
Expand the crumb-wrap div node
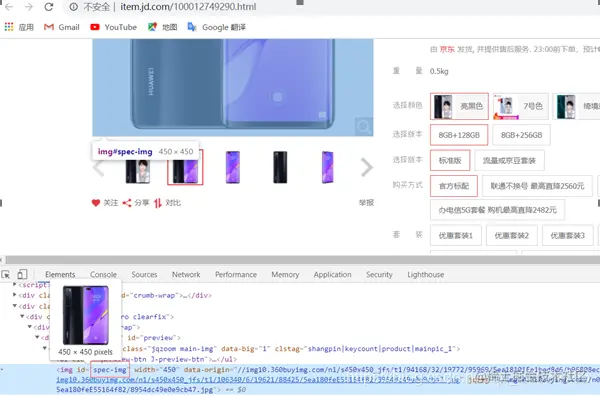(15, 295)
